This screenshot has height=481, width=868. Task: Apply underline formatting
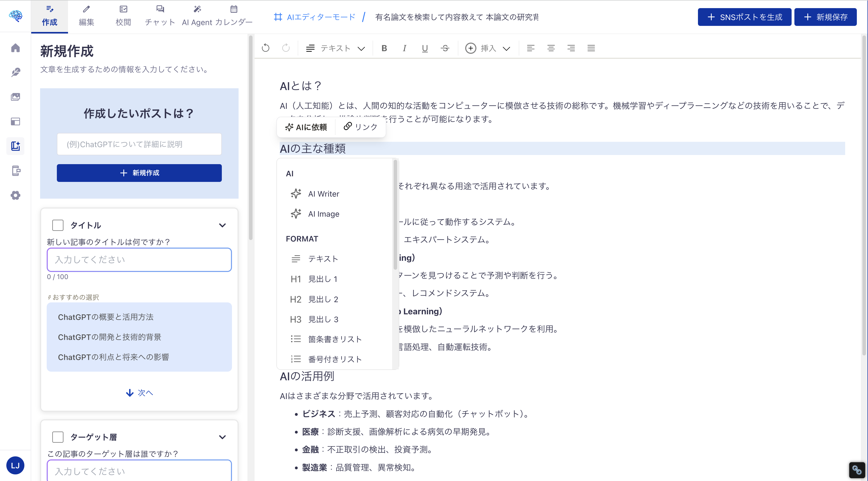tap(425, 48)
